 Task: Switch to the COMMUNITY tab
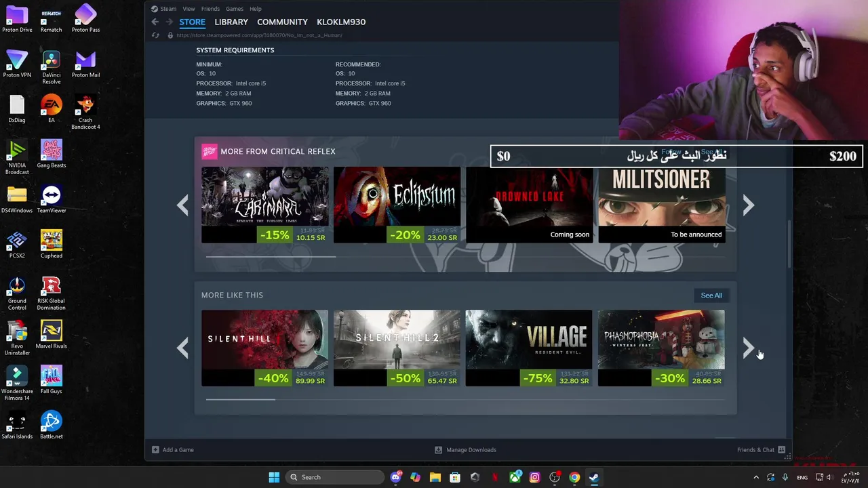click(282, 22)
